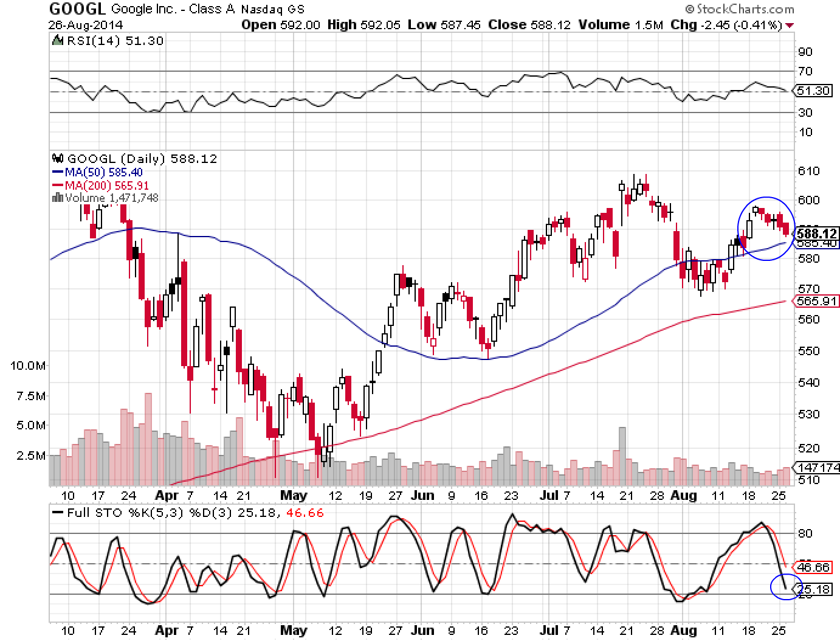Screen dimensions: 840x641
Task: Open the StockCharts.com watermark link
Action: click(739, 9)
